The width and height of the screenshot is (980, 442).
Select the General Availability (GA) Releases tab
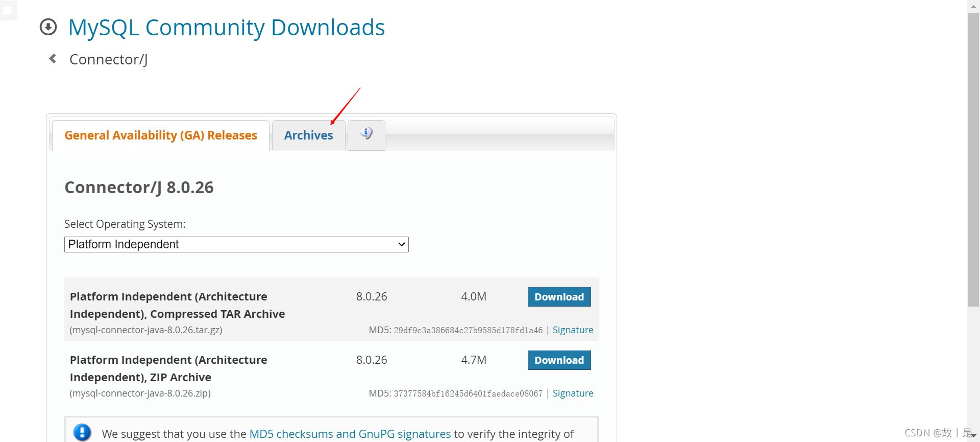(x=161, y=135)
